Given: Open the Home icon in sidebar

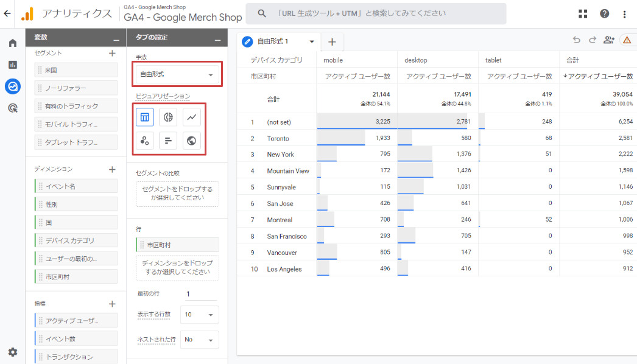Looking at the screenshot, I should [13, 43].
